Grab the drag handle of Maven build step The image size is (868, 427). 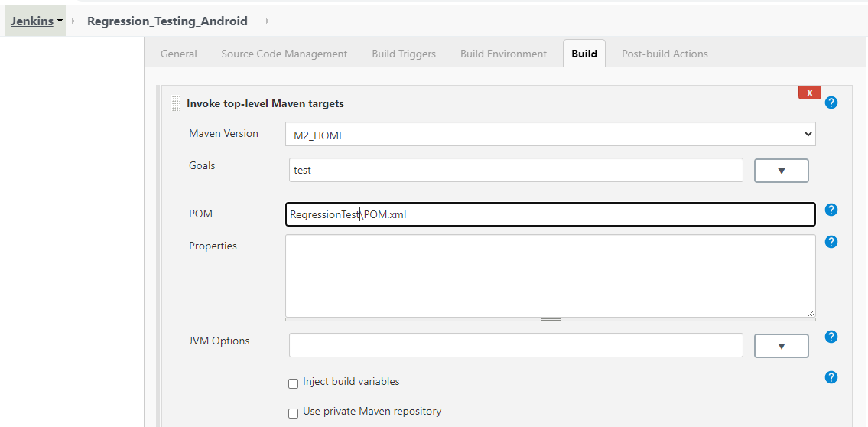click(x=177, y=103)
